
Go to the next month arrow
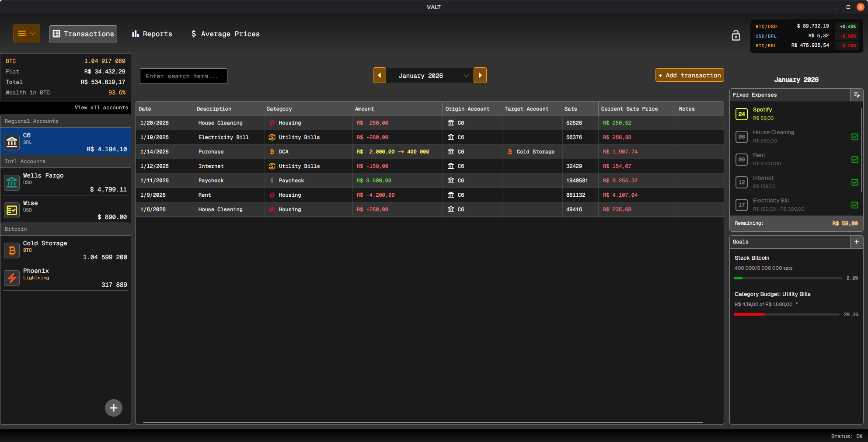[480, 76]
